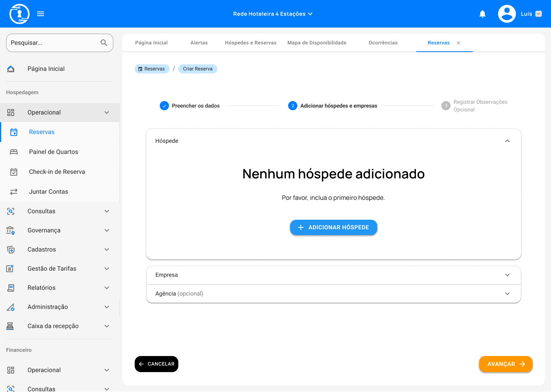Click the Pesquisar search field
This screenshot has height=392, width=551.
click(54, 43)
